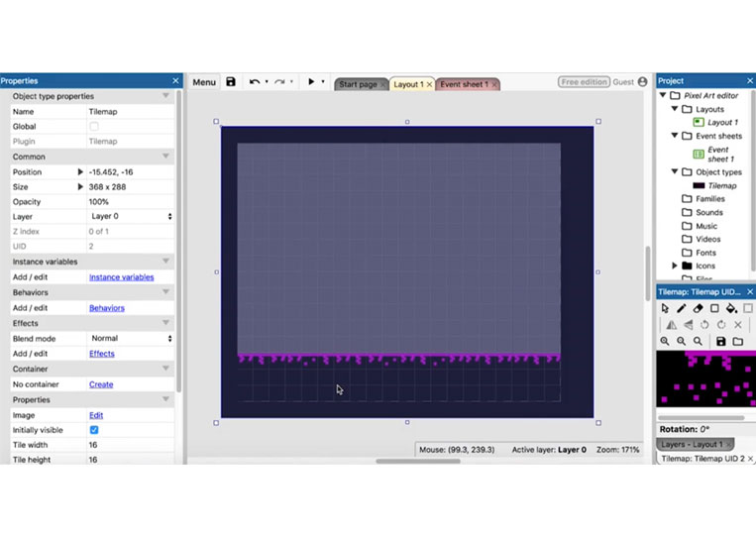Open the Layer dropdown

click(131, 216)
